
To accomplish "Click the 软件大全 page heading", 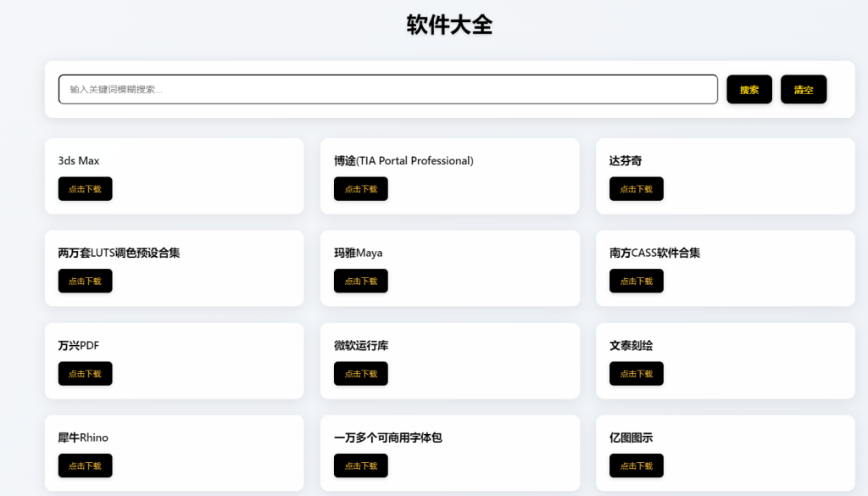I will pyautogui.click(x=449, y=25).
